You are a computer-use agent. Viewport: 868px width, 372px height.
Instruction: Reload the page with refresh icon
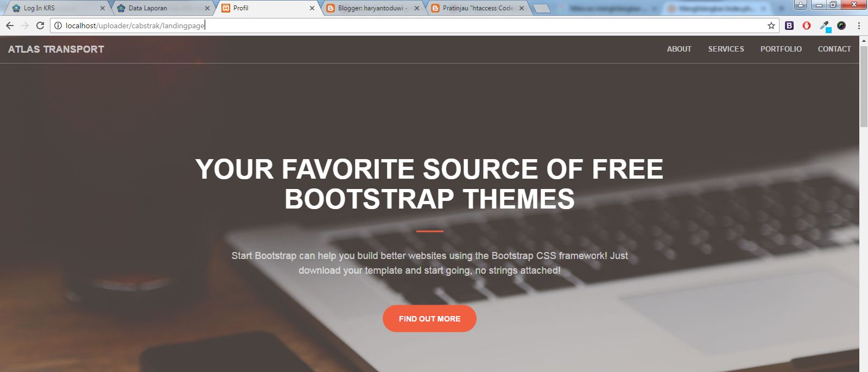pyautogui.click(x=40, y=26)
